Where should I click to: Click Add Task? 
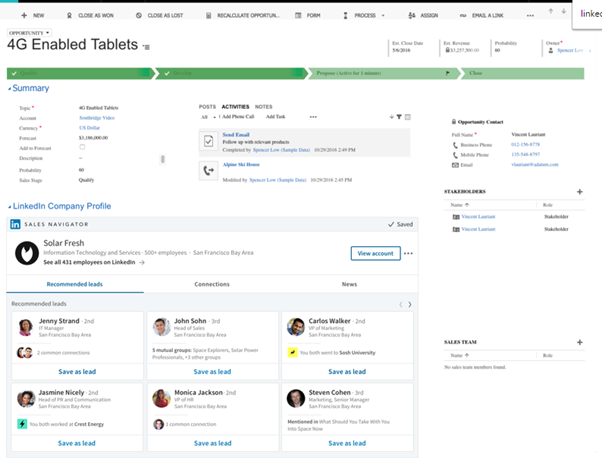tap(276, 117)
